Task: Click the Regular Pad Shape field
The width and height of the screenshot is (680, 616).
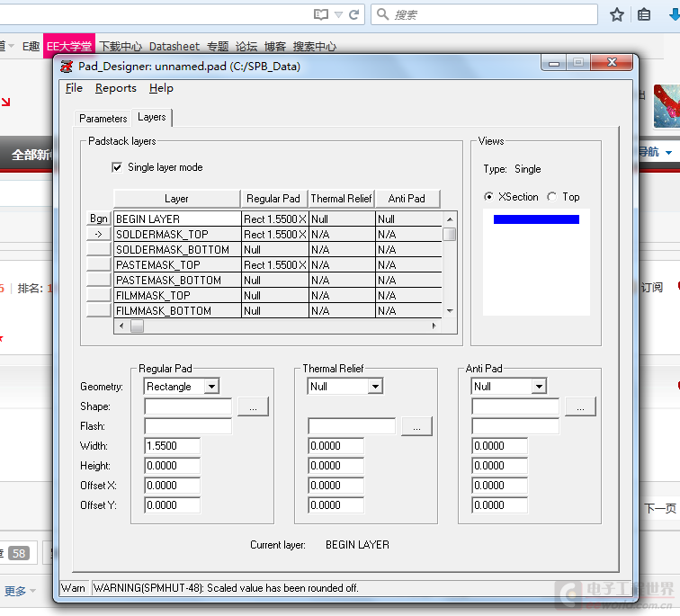Action: click(188, 406)
